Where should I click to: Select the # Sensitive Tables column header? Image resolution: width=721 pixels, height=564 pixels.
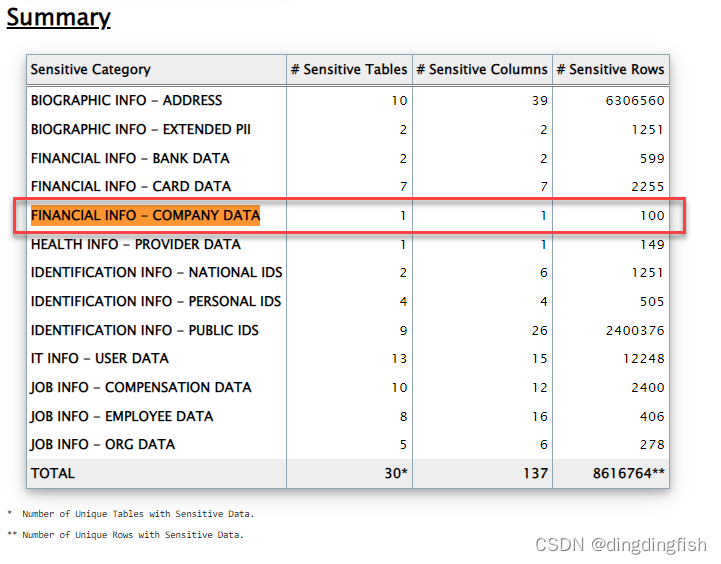[349, 69]
